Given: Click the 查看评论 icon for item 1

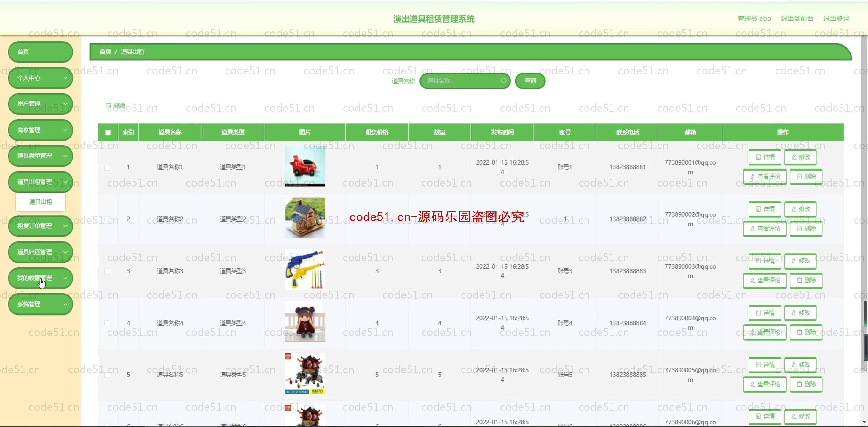Looking at the screenshot, I should click(x=765, y=176).
